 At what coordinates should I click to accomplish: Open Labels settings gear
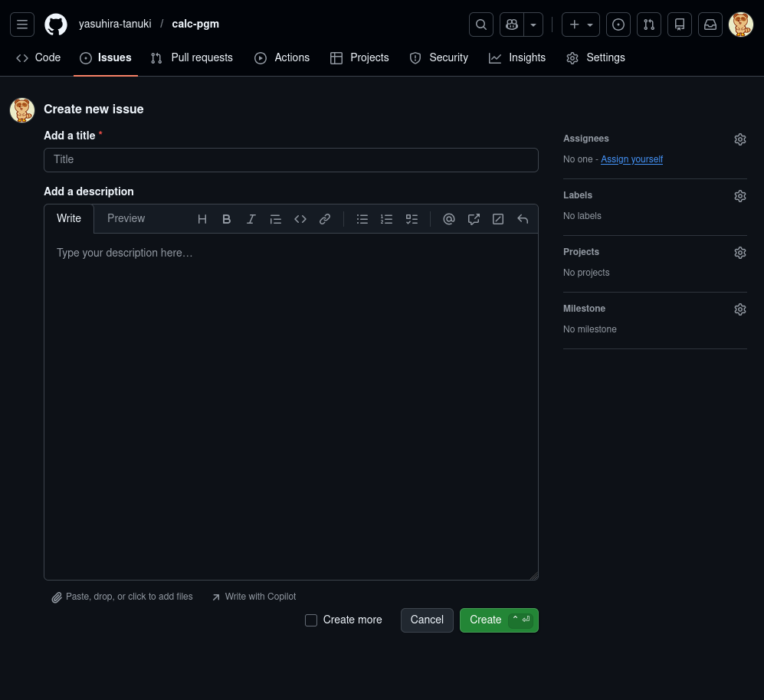[x=739, y=196]
